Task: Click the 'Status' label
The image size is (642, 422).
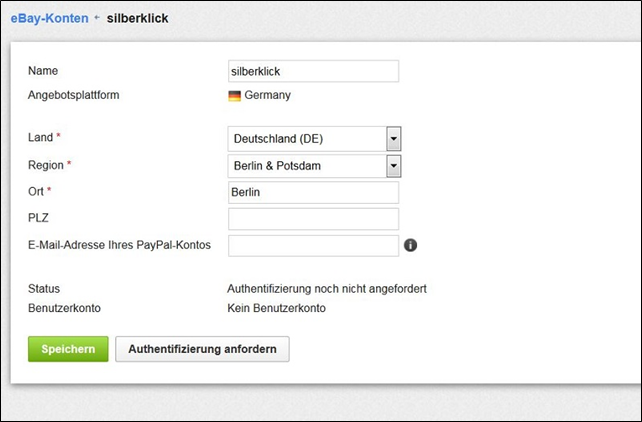Action: (44, 289)
